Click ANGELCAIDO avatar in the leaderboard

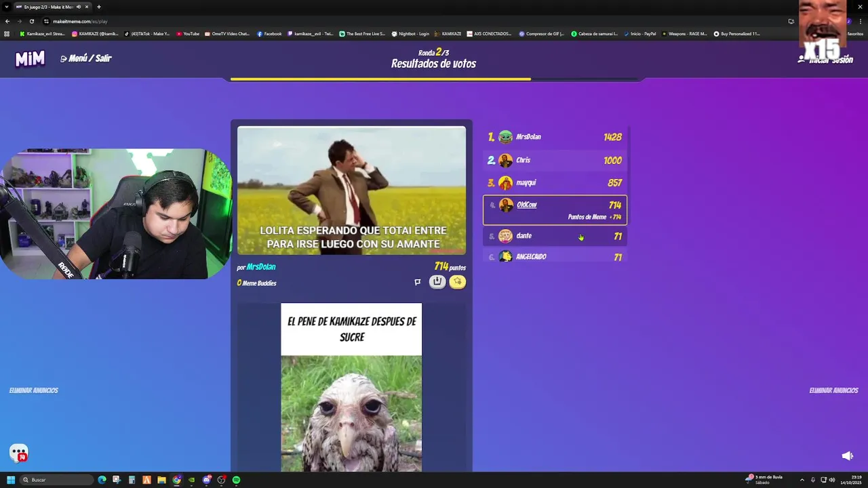click(x=505, y=257)
